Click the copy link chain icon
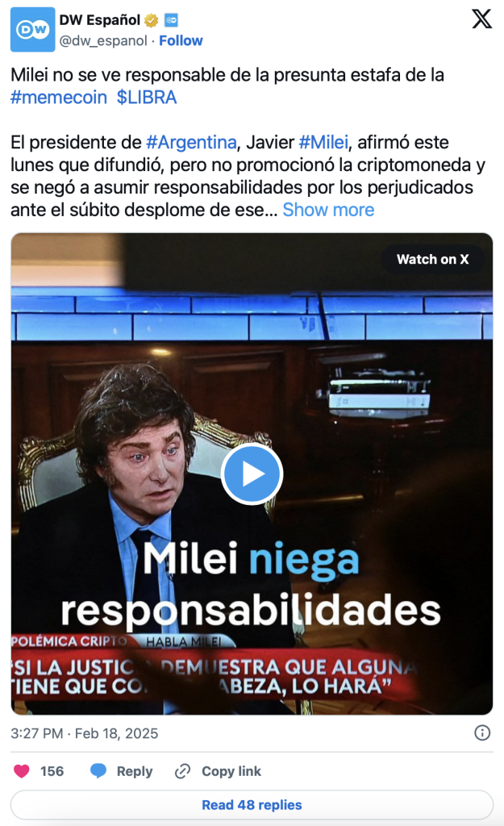This screenshot has height=826, width=504. [182, 771]
